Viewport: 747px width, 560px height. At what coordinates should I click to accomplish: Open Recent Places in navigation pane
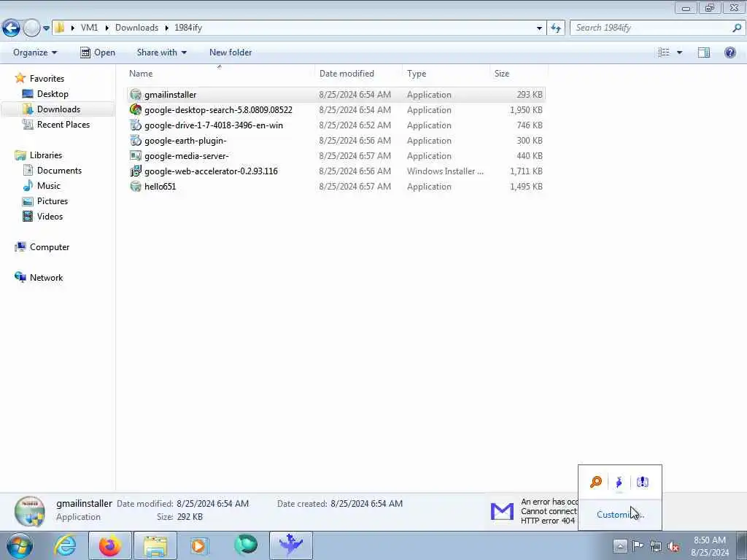[63, 124]
